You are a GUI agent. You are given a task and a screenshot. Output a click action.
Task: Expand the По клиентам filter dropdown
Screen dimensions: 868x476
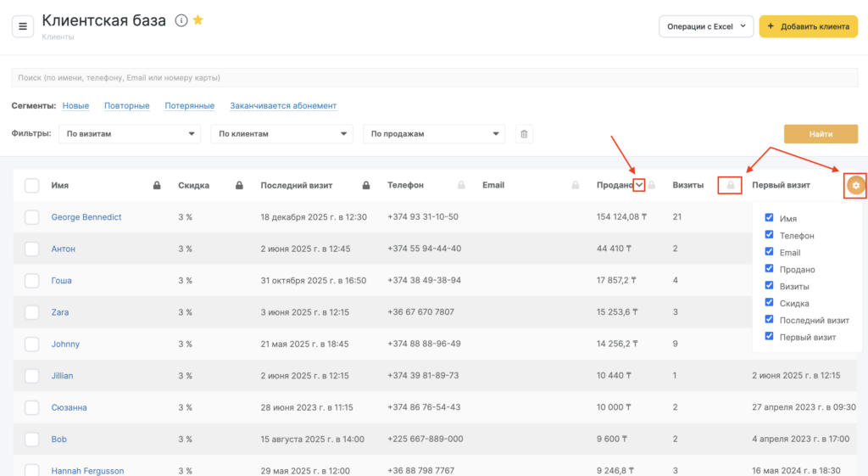pyautogui.click(x=282, y=134)
